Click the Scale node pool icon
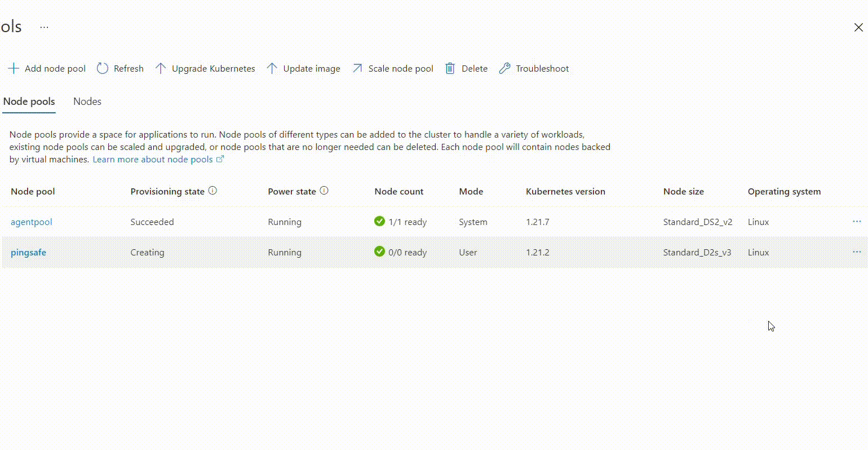This screenshot has width=868, height=450. (x=357, y=69)
